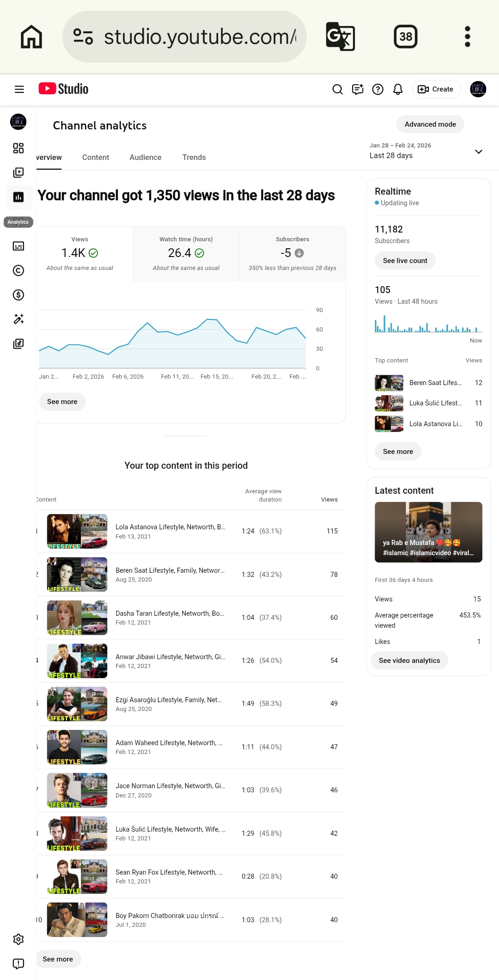This screenshot has width=499, height=980.
Task: Switch to the Trends tab
Action: [194, 158]
